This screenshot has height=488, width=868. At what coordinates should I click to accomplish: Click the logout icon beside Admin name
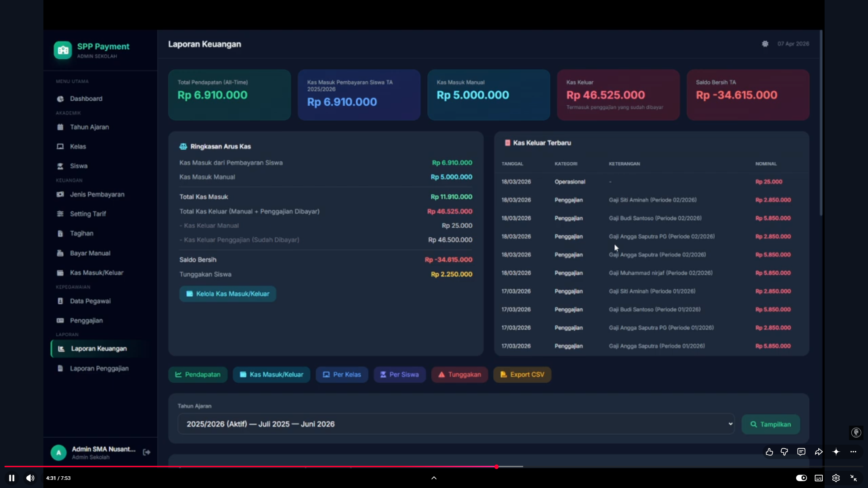point(146,452)
